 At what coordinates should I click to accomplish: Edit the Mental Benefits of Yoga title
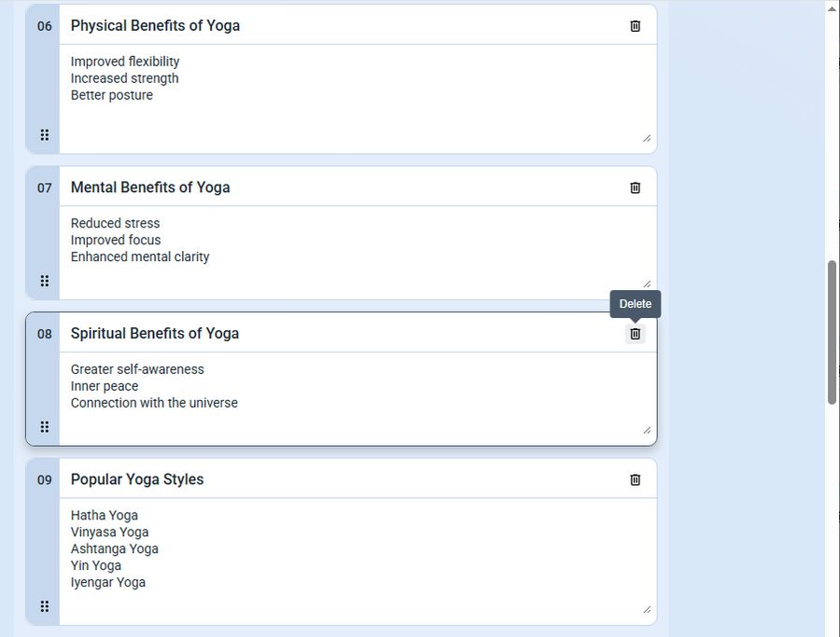(343, 187)
